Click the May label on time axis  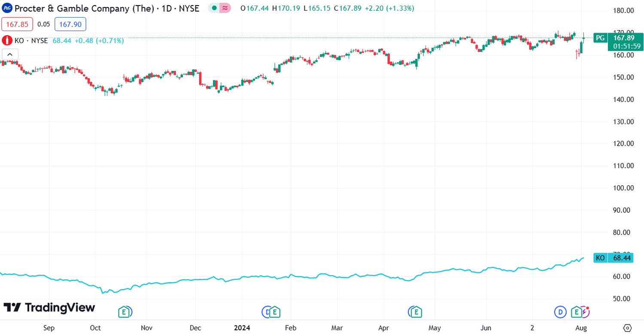coord(434,328)
